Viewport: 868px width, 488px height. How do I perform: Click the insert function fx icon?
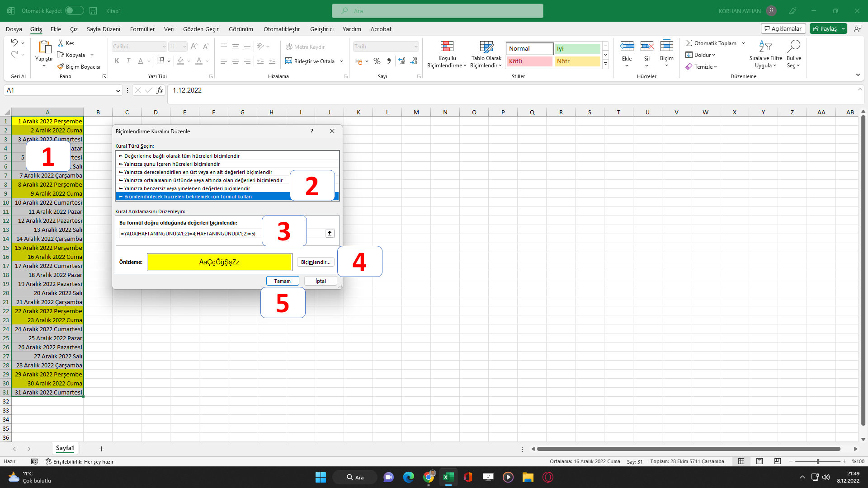click(x=160, y=90)
